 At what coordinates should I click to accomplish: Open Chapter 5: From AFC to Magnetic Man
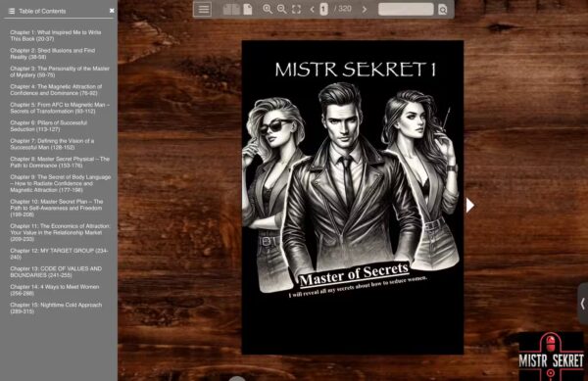point(60,108)
